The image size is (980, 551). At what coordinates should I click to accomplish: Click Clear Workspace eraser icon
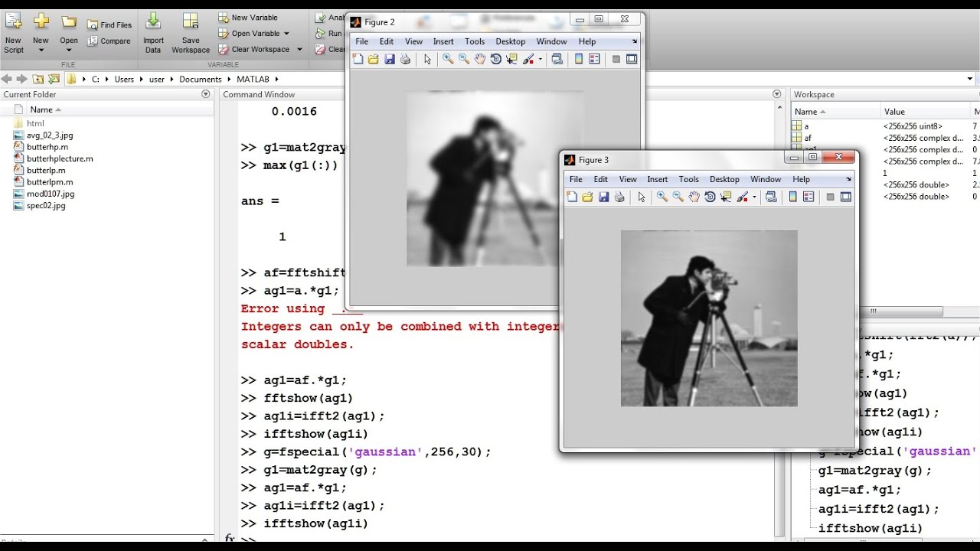tap(224, 50)
